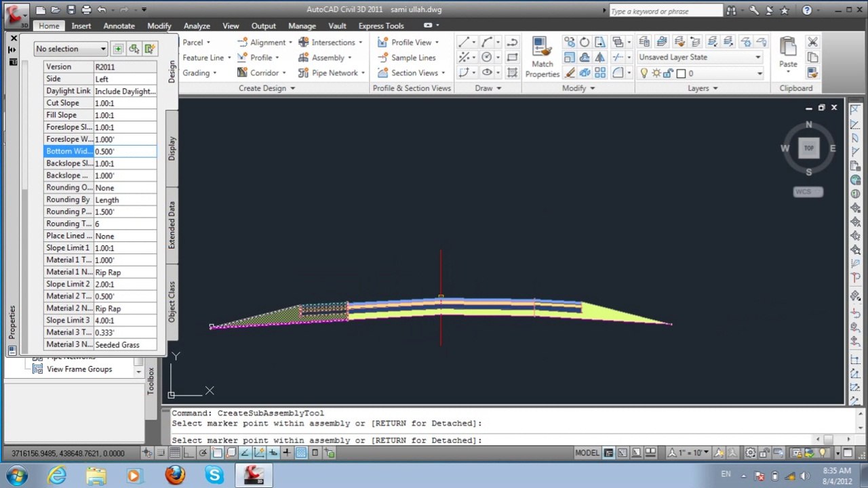Screen dimensions: 868x488
Task: Open Workspace Switching gear icon in status bar
Action: point(751,453)
